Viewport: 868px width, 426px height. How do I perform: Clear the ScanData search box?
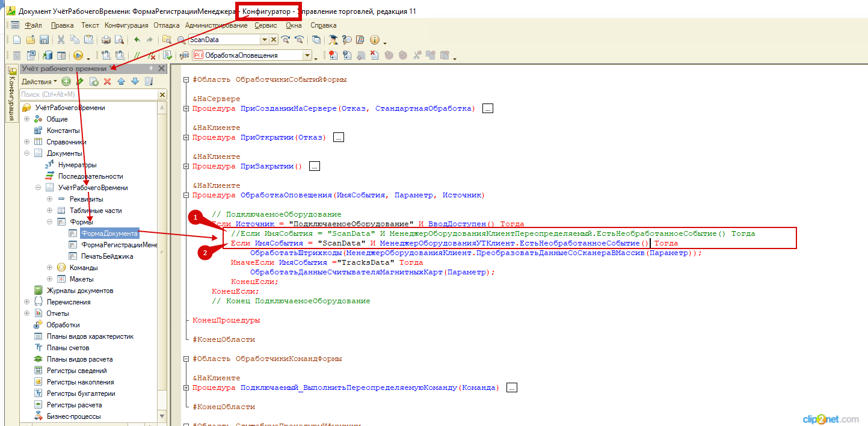[x=274, y=40]
